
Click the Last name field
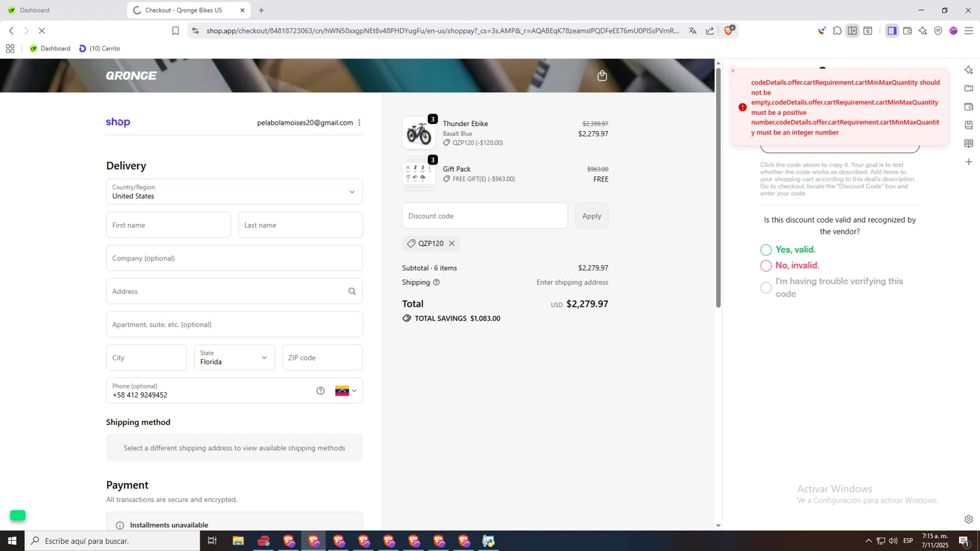301,225
